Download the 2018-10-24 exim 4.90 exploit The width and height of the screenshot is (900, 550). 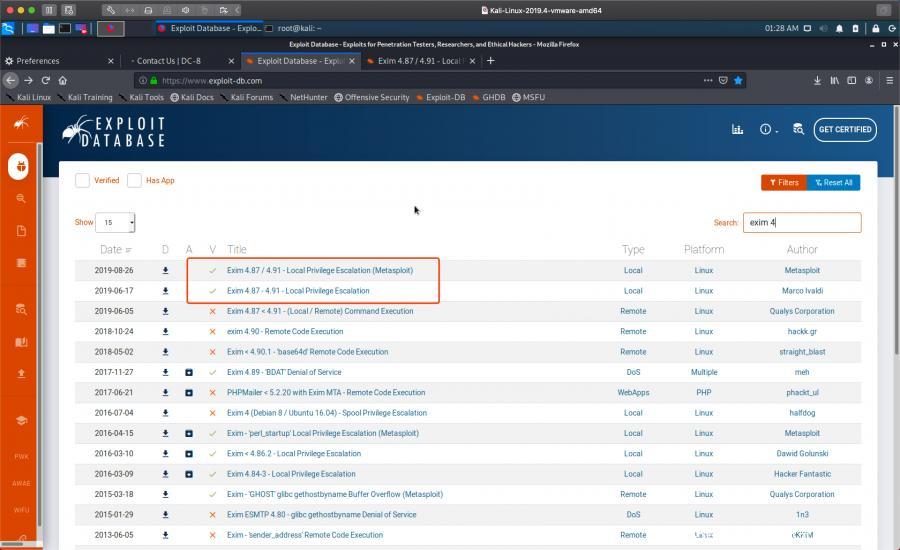point(165,332)
